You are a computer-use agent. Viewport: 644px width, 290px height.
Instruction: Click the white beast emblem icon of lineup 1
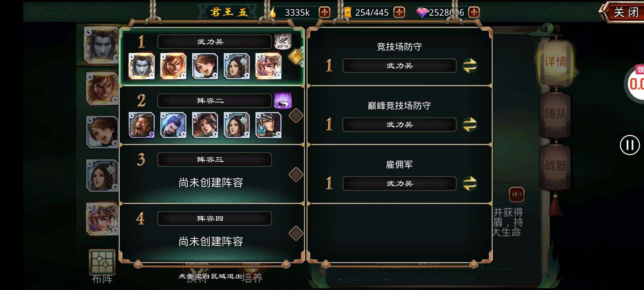click(283, 41)
